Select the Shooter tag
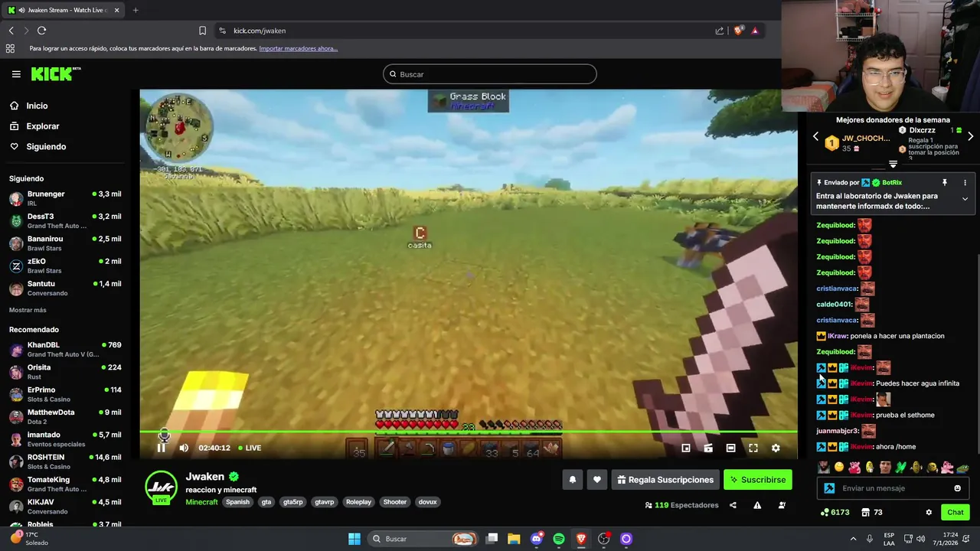Image resolution: width=980 pixels, height=551 pixels. (x=395, y=502)
